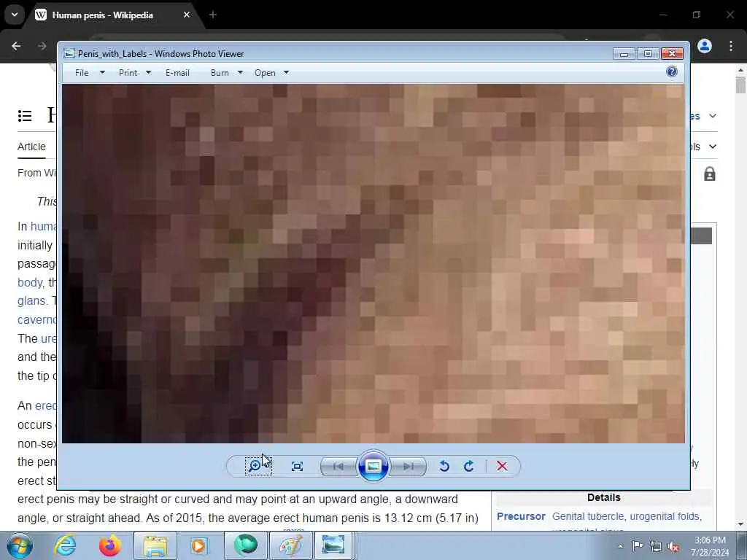747x560 pixels.
Task: Open the Photo Viewer help icon
Action: click(x=672, y=72)
